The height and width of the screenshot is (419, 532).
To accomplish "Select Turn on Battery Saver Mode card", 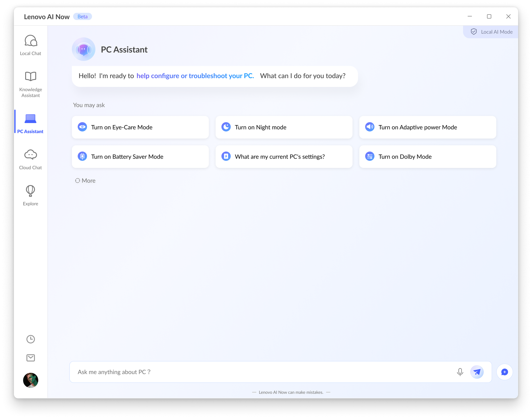I will pyautogui.click(x=140, y=156).
